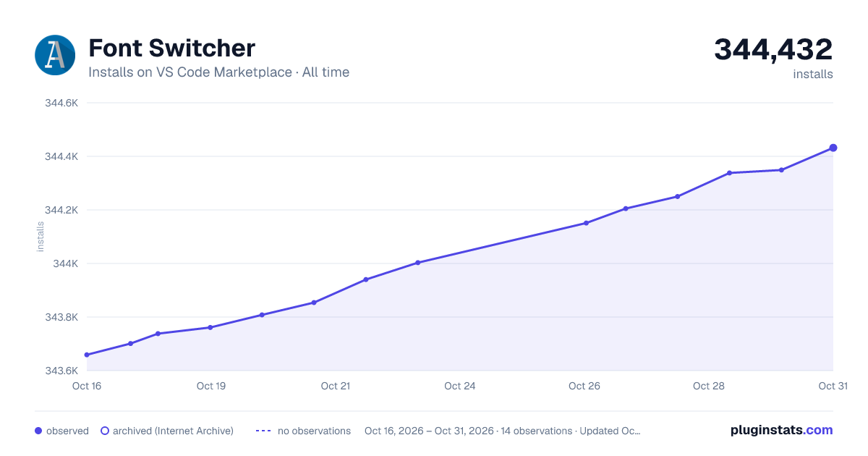Click the observed legend dot
The height and width of the screenshot is (456, 868).
point(38,431)
